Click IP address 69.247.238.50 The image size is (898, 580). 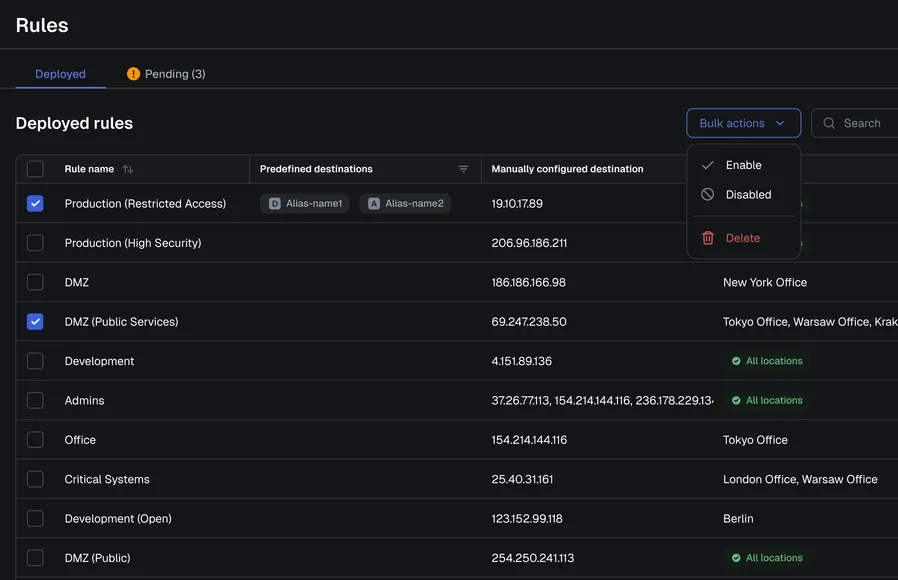pos(529,322)
